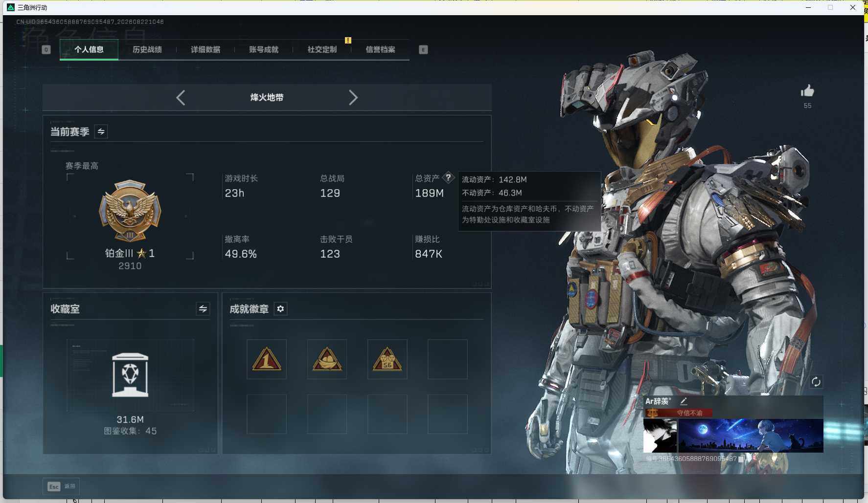This screenshot has width=868, height=503.
Task: Open the 社交定制 tab
Action: coord(322,49)
